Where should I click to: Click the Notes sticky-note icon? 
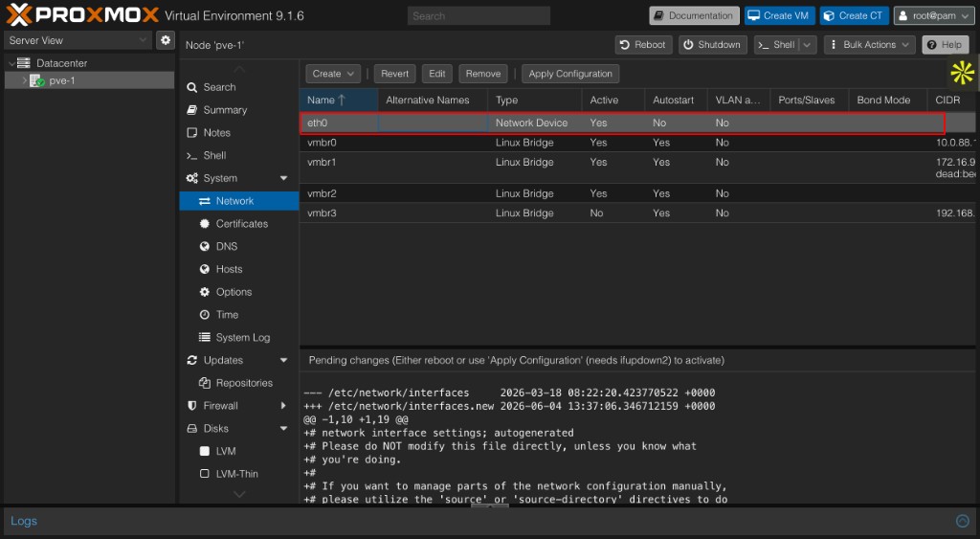(x=191, y=132)
